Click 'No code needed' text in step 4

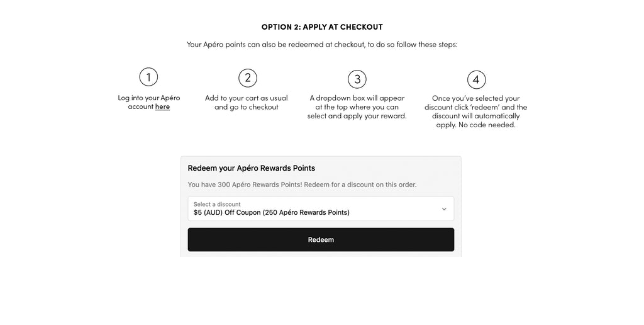tap(487, 125)
